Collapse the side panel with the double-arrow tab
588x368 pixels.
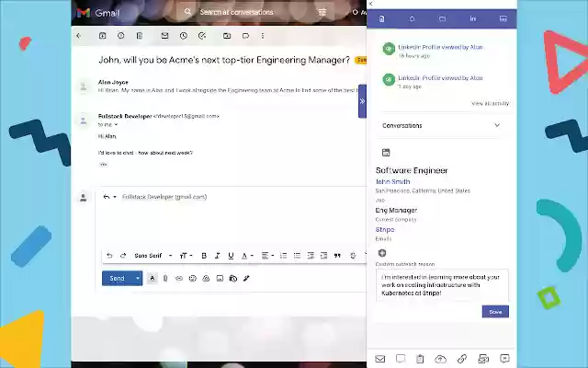click(362, 101)
